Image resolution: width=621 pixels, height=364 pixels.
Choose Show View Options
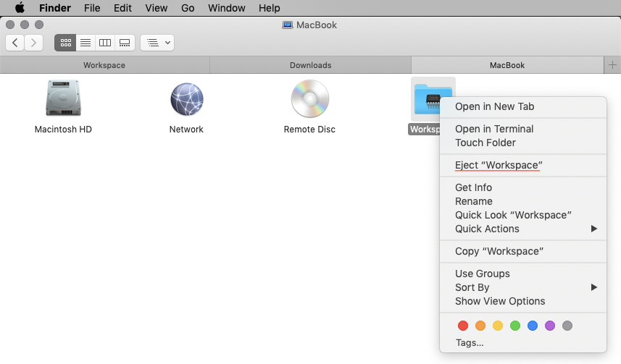(x=523, y=301)
